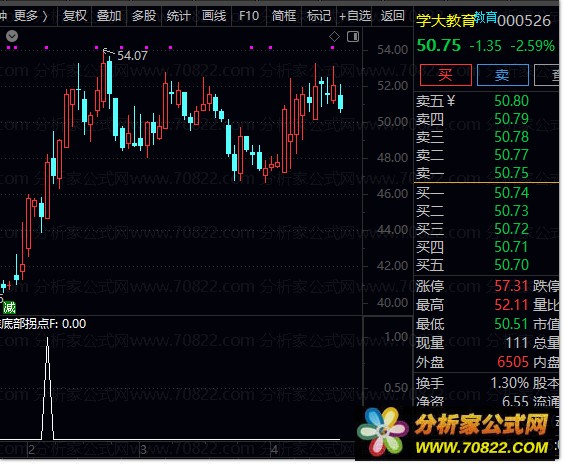Click the 叠加 overlay button
565x464 pixels.
[x=109, y=16]
